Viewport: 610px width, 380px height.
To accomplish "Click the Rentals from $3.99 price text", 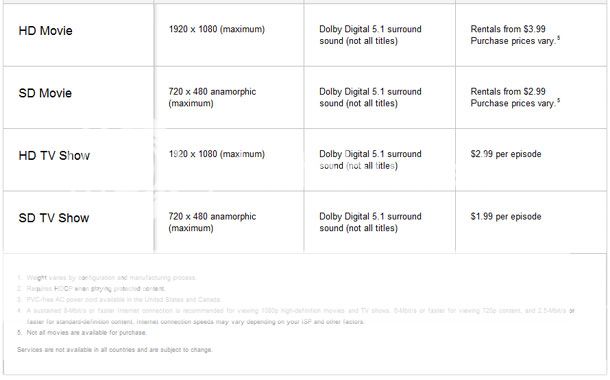I will 508,29.
